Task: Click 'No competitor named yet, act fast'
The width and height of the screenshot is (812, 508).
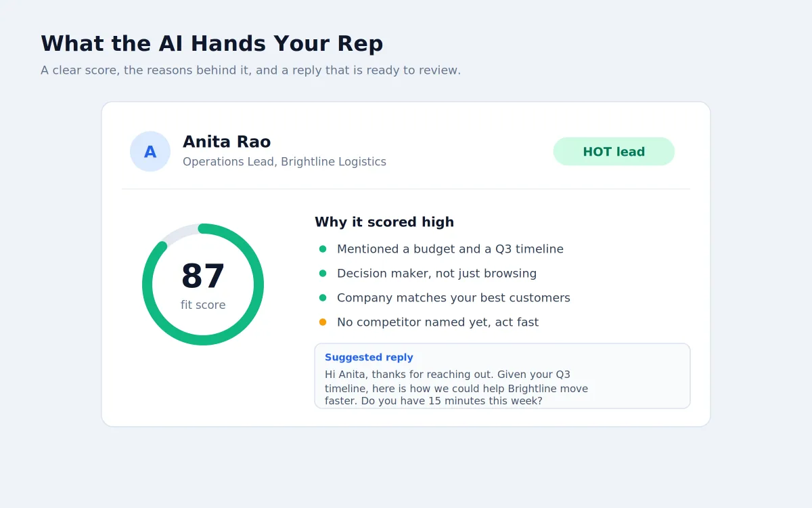Action: point(438,322)
